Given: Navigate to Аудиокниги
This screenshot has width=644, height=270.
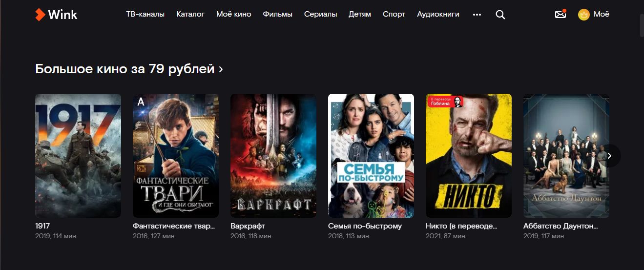Looking at the screenshot, I should pos(438,14).
